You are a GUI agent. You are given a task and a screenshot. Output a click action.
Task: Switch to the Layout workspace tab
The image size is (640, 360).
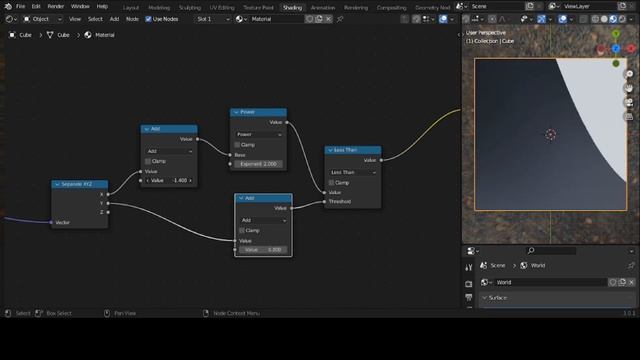click(x=131, y=7)
